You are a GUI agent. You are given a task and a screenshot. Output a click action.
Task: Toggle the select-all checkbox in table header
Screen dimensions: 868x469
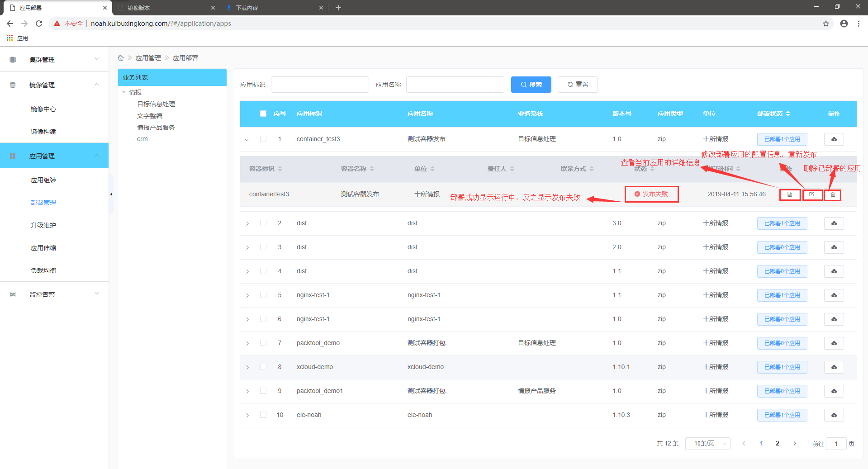[263, 114]
